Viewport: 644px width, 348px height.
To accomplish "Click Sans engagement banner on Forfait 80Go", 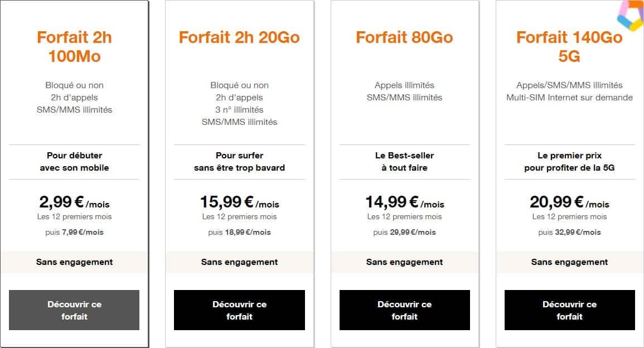I will click(404, 262).
